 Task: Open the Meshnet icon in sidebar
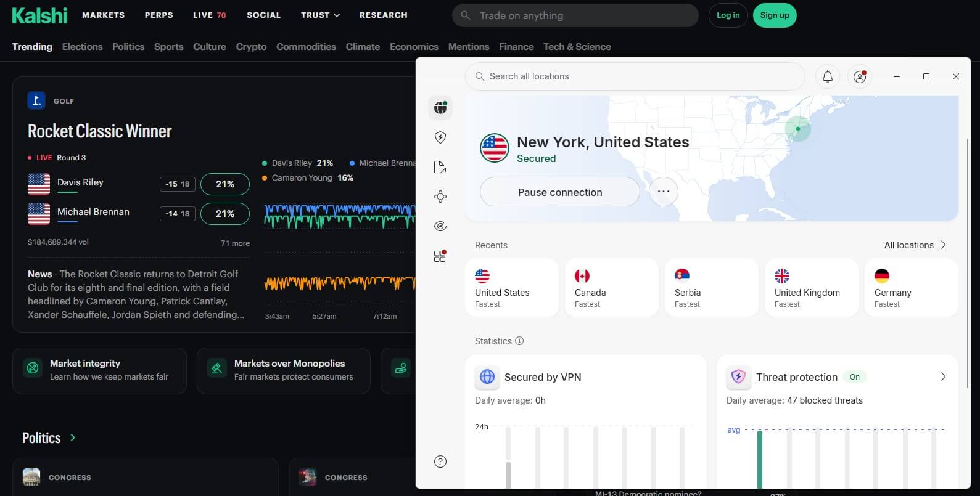(440, 197)
